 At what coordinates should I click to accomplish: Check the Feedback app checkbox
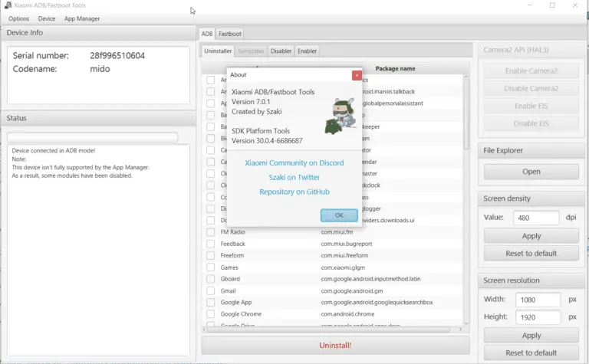210,244
